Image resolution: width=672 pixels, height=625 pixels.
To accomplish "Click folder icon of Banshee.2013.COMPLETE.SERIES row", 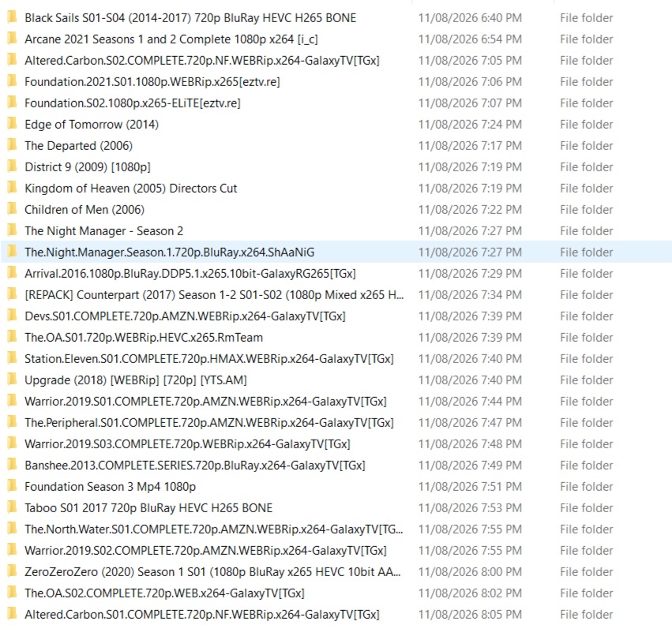I will tap(12, 466).
